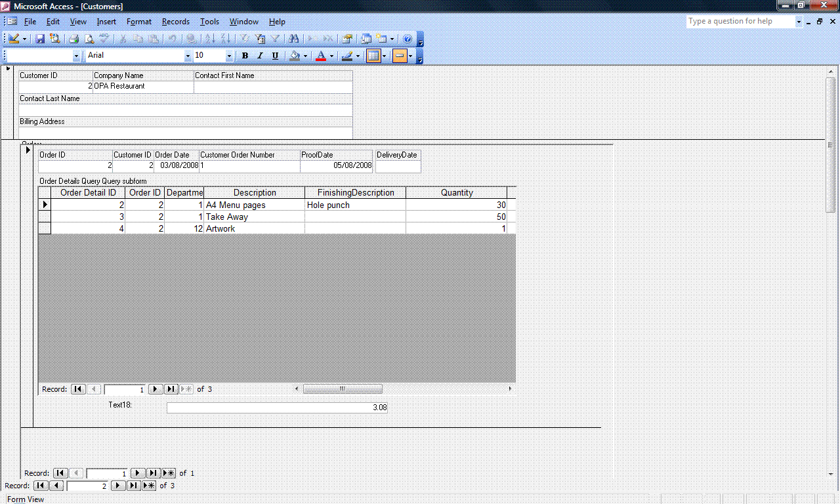The height and width of the screenshot is (504, 840).
Task: Sort records ascending with the A-Z icon
Action: point(210,39)
